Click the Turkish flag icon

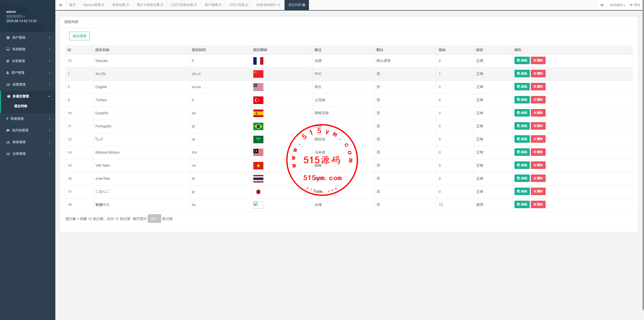[258, 100]
